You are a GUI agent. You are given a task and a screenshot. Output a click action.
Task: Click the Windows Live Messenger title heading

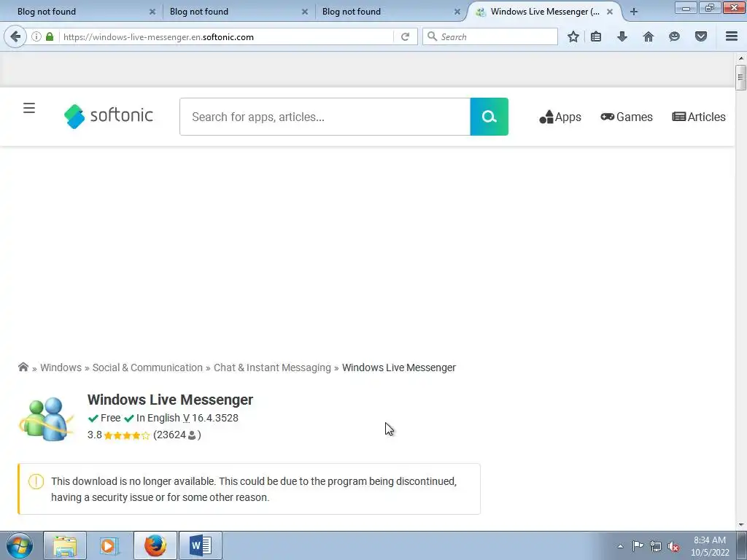click(x=170, y=400)
